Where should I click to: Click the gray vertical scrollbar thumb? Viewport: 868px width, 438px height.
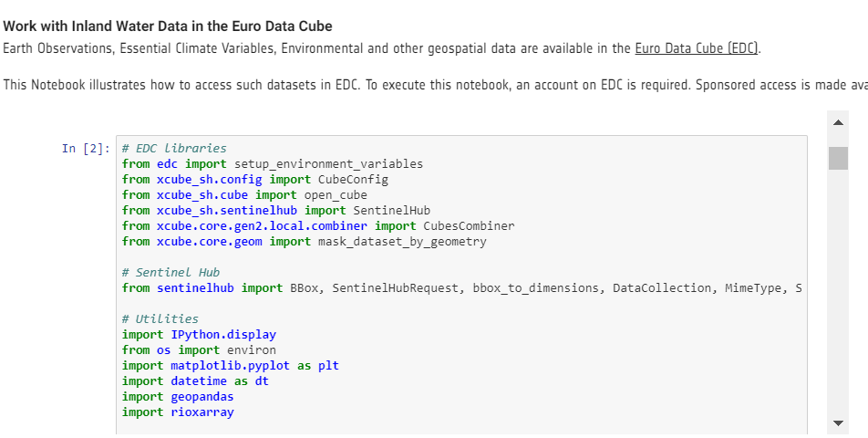[x=838, y=159]
